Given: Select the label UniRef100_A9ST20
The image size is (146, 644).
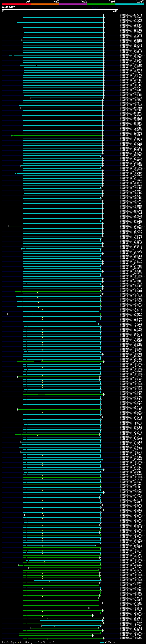Looking at the screenshot, I should pos(131,93).
